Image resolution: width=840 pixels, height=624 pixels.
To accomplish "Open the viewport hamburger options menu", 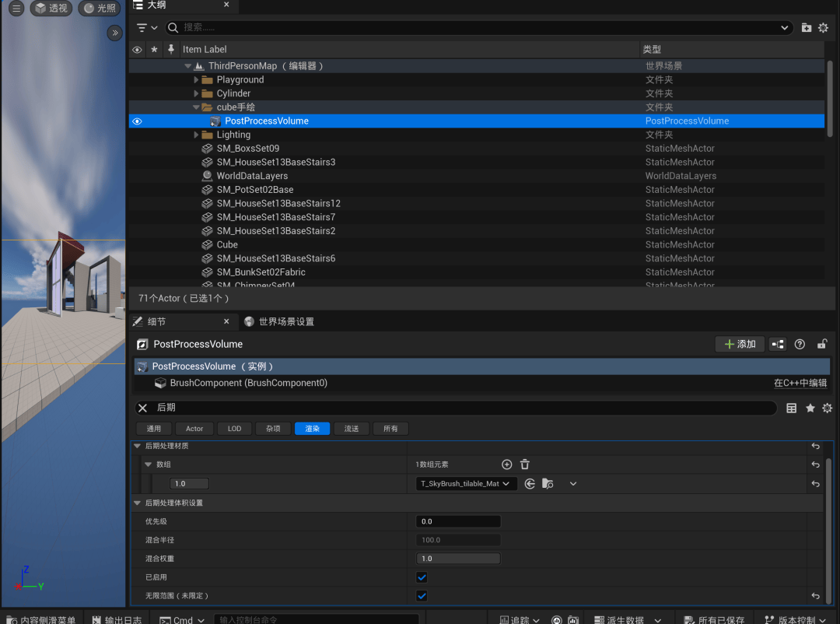I will coord(16,8).
